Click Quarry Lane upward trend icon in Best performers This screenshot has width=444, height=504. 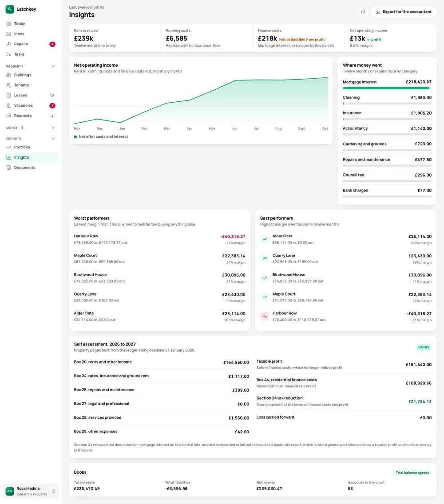point(265,258)
